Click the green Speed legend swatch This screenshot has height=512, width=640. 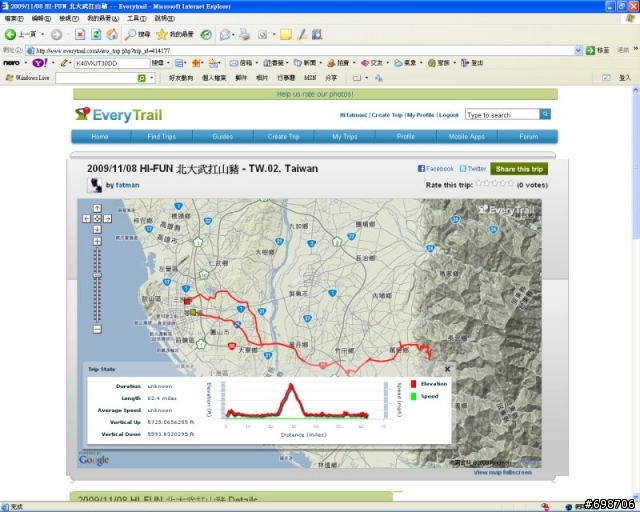[413, 396]
